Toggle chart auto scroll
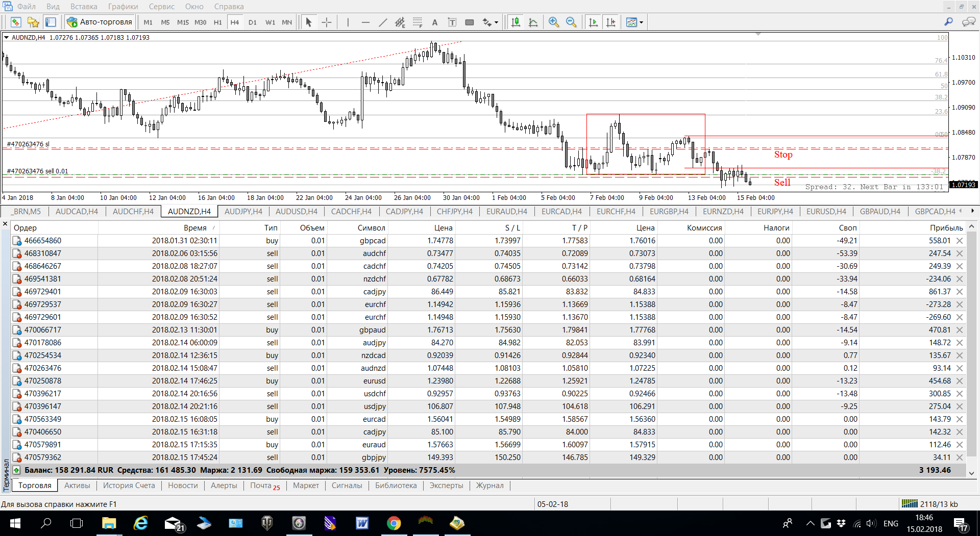980x536 pixels. click(593, 22)
